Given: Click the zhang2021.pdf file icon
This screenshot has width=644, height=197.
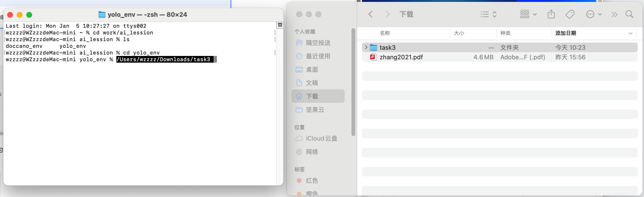Looking at the screenshot, I should pos(373,57).
